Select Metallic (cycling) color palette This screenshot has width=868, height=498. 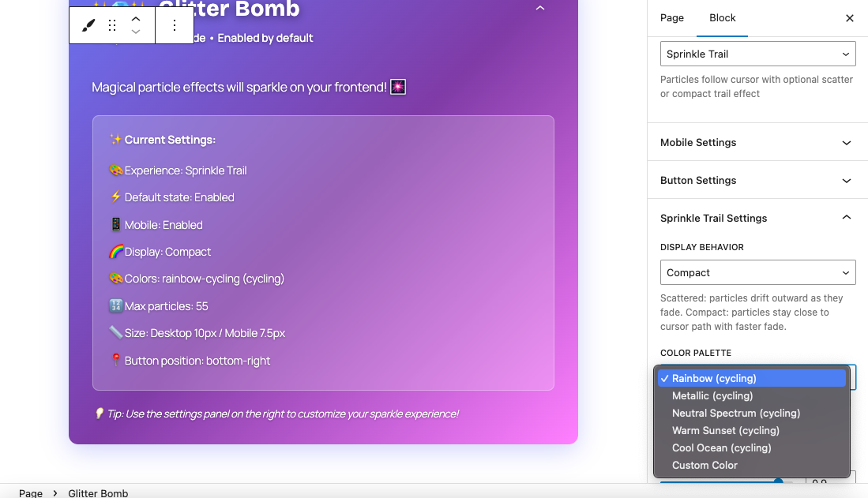[712, 396]
